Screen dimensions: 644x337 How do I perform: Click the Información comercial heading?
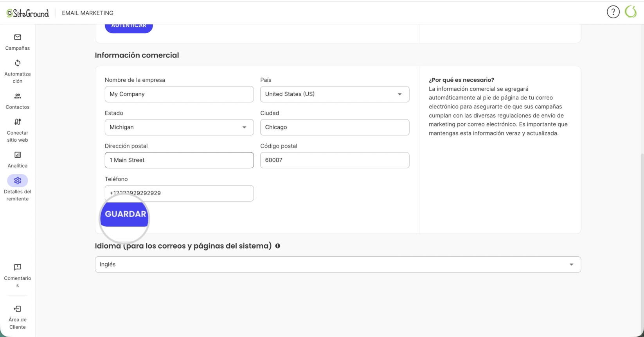(x=137, y=55)
